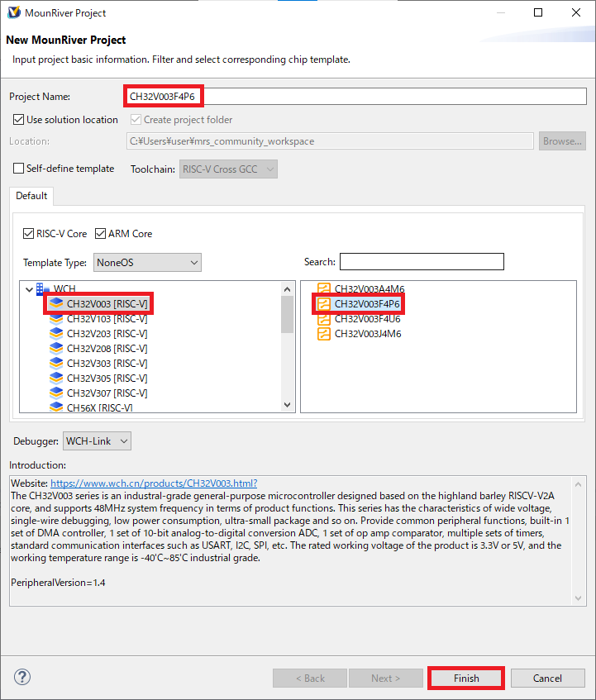Viewport: 596px width, 700px height.
Task: Click the Finish button
Action: point(466,679)
